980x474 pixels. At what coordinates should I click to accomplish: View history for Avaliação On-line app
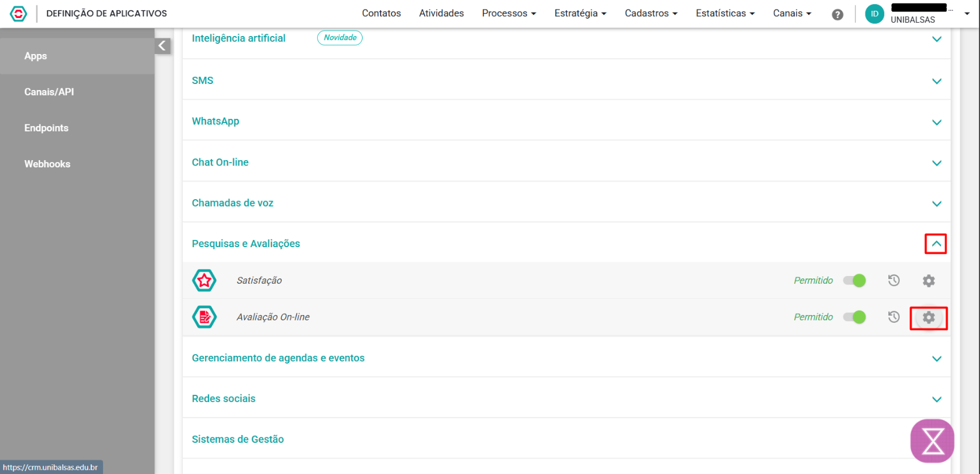click(894, 317)
